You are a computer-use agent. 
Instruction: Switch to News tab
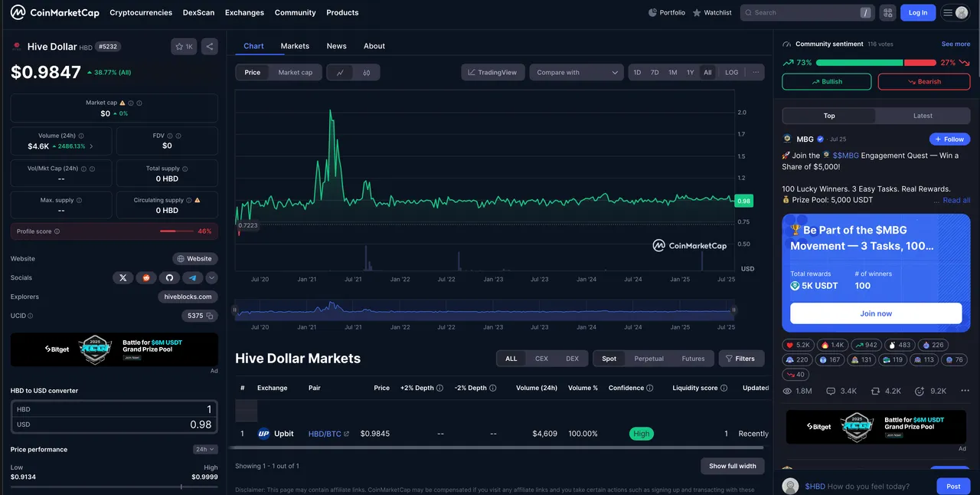point(336,46)
